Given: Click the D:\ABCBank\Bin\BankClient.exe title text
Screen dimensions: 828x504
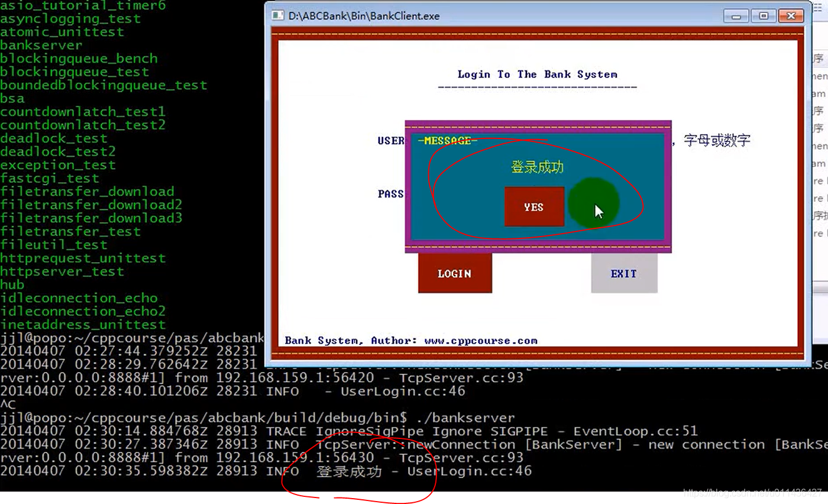Looking at the screenshot, I should 364,16.
